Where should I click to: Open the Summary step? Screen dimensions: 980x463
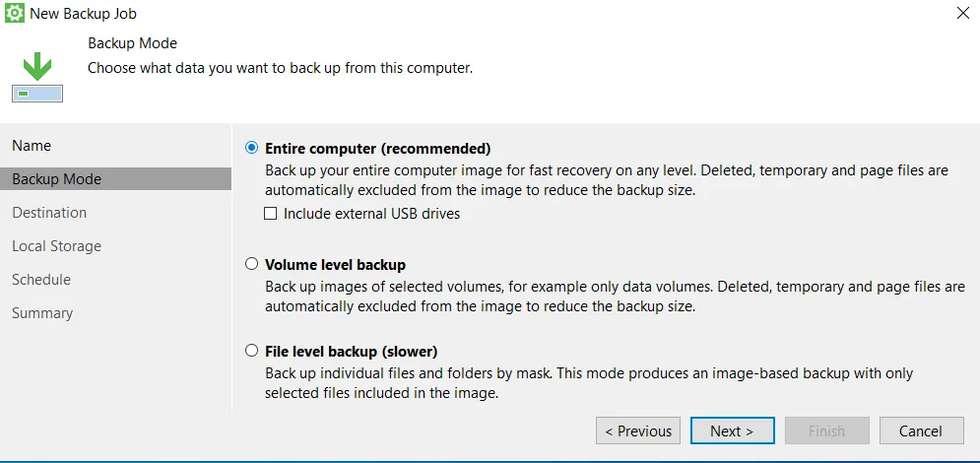point(42,313)
